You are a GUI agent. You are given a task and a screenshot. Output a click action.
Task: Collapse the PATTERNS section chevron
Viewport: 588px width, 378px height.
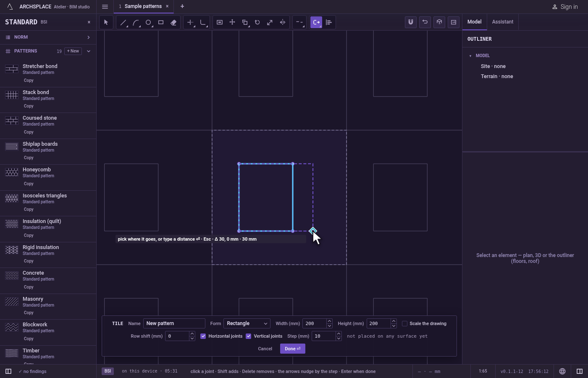coord(89,51)
